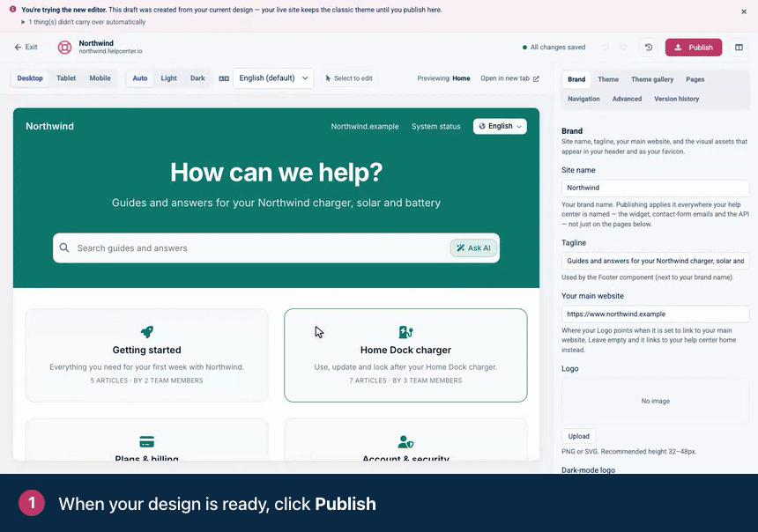758x532 pixels.
Task: Set color mode to Dark
Action: [197, 78]
